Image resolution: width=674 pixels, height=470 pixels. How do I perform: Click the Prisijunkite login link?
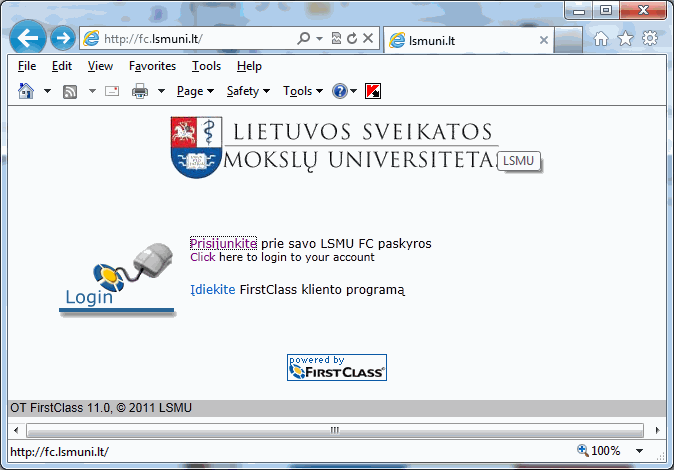[223, 243]
